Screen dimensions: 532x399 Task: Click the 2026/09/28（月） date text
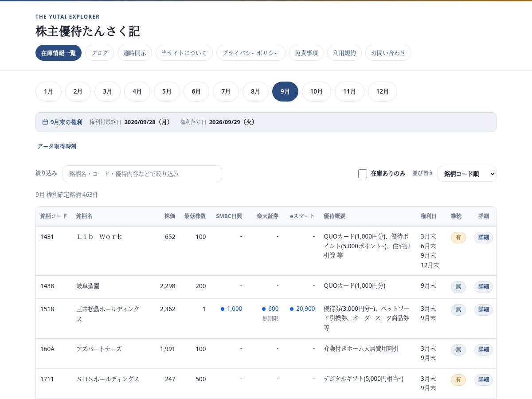coord(148,122)
